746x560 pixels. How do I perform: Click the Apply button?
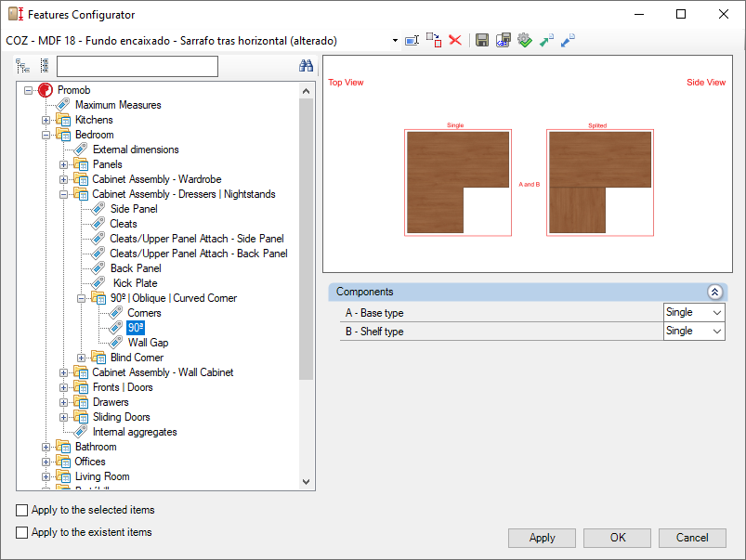[x=542, y=538]
